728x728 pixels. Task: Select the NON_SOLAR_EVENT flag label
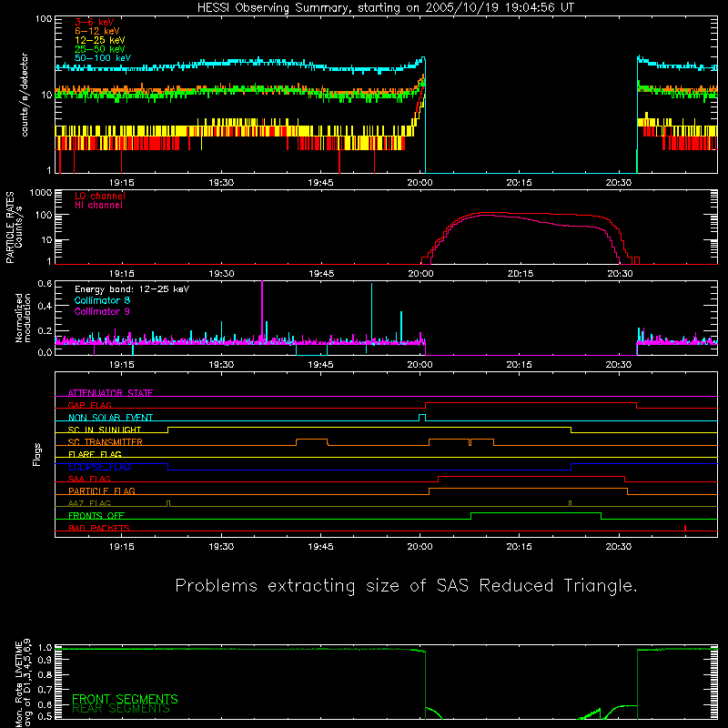[x=110, y=418]
